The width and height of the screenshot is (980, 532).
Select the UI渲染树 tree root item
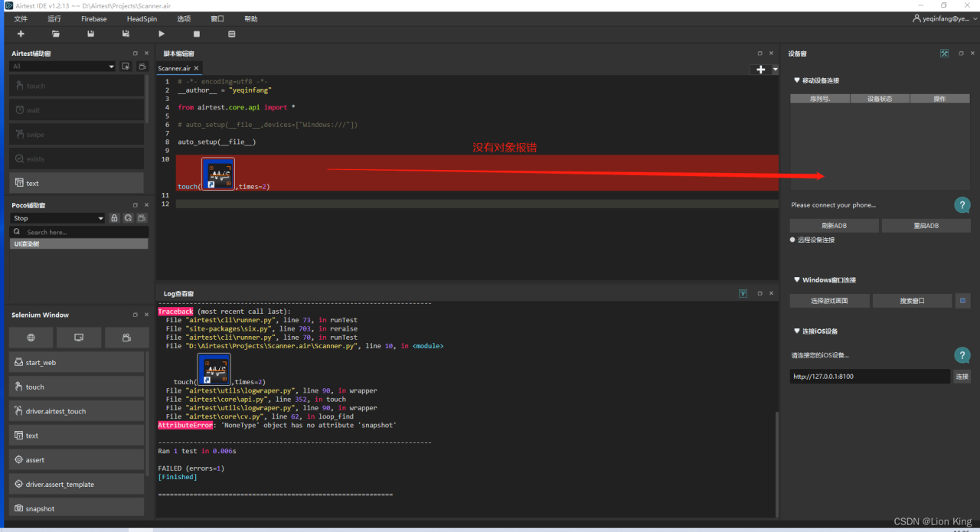tap(79, 243)
